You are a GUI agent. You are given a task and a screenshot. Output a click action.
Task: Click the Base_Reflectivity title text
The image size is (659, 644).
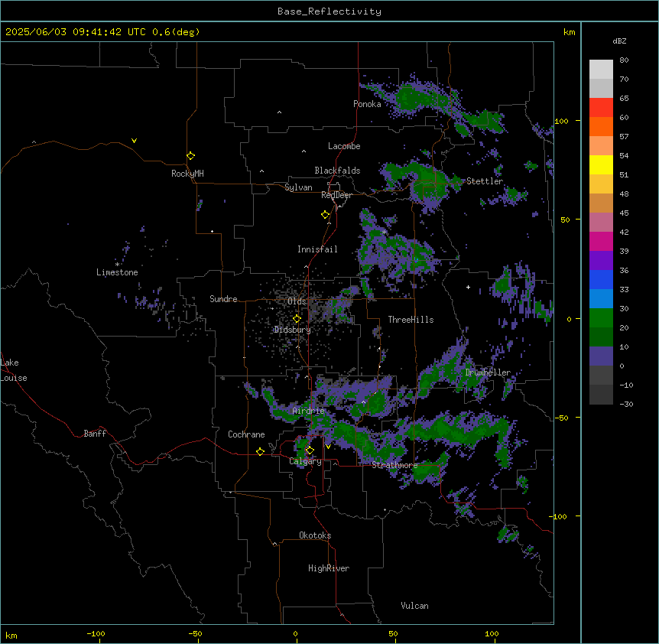click(329, 11)
